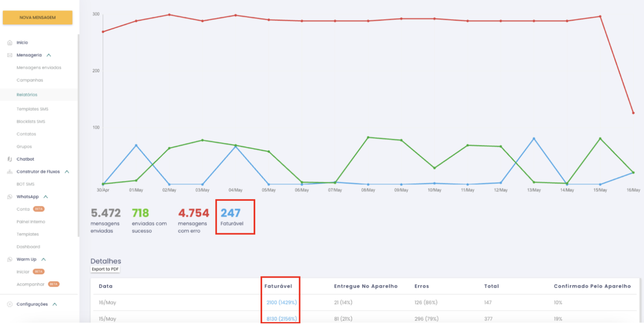Collapse the Mensageria section chevron

tap(49, 55)
